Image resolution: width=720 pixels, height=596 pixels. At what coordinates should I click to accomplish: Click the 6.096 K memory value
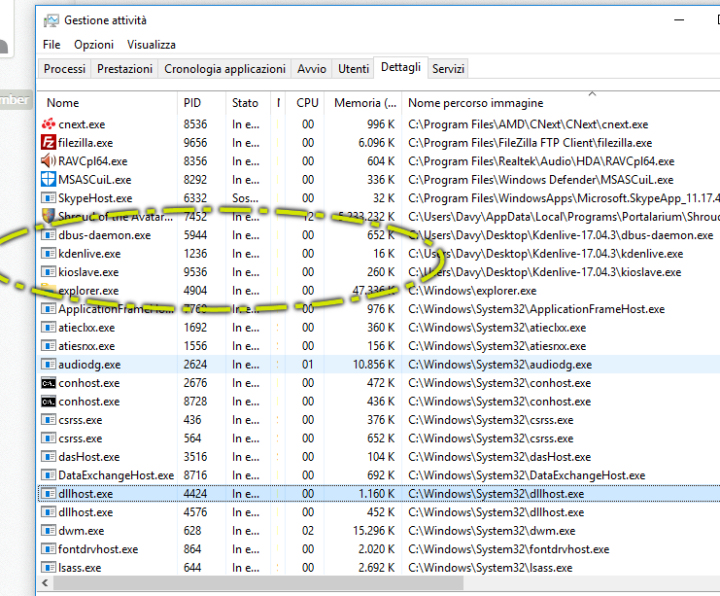pos(376,143)
